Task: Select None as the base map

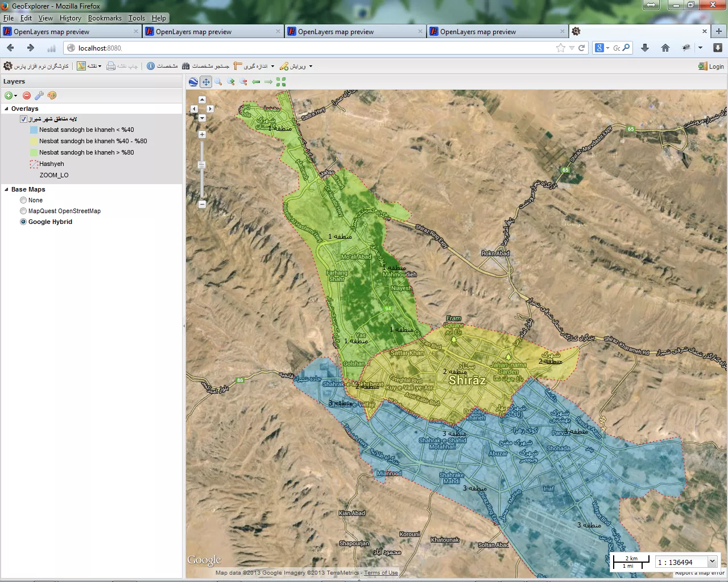Action: (23, 200)
